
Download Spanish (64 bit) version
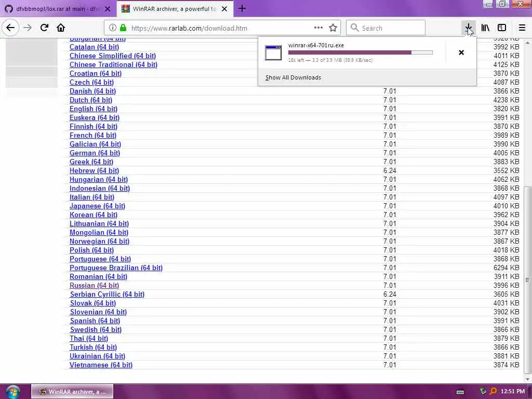click(95, 320)
